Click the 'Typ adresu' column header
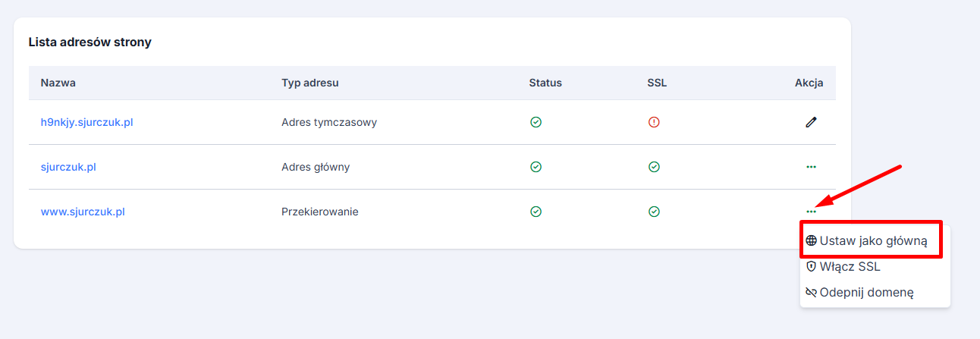 click(x=309, y=83)
